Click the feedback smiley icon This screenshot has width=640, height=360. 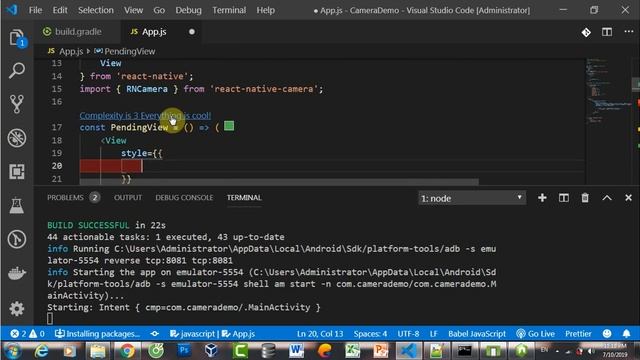(607, 334)
